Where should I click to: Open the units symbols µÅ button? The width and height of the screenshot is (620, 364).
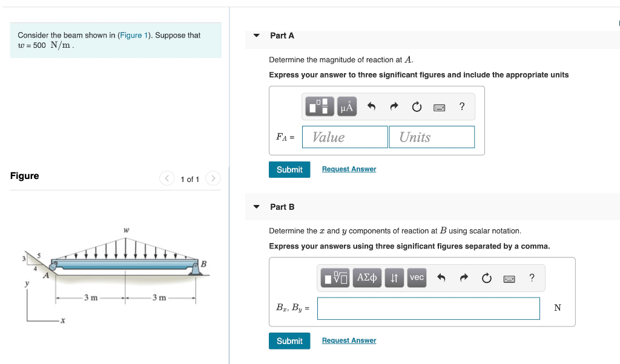click(347, 106)
